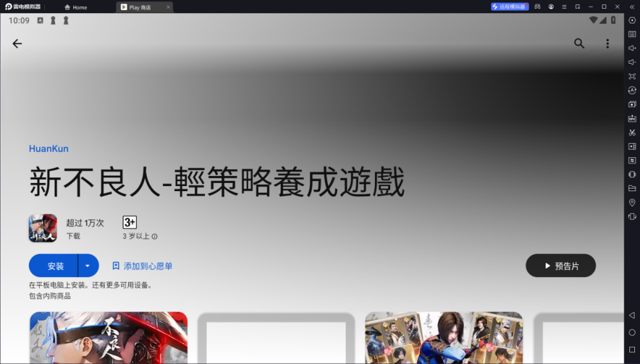Install an APK via sidebar icon
Image resolution: width=640 pixels, height=364 pixels.
632,118
